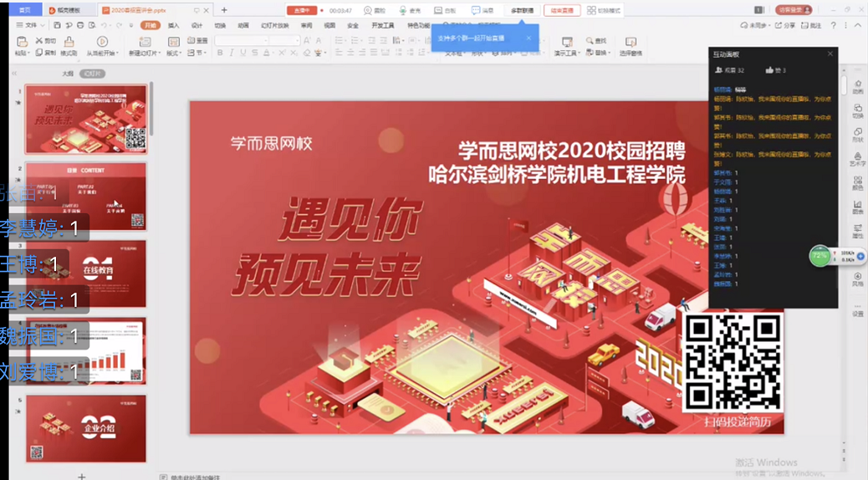This screenshot has width=868, height=480.
Task: Click the Paste clipboard icon
Action: click(x=21, y=42)
